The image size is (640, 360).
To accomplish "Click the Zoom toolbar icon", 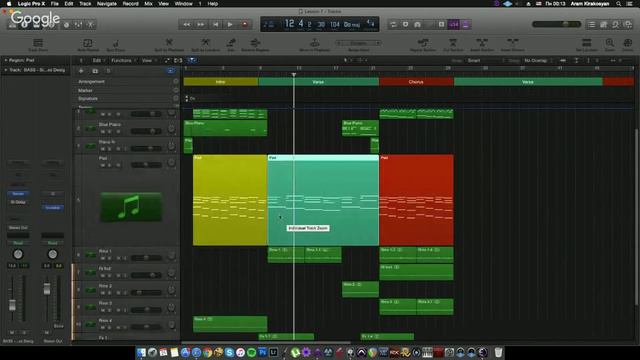I will pos(610,44).
